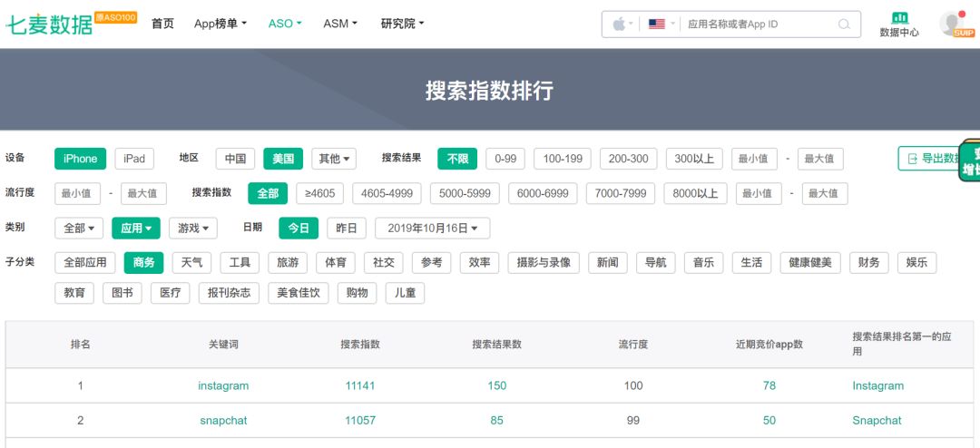Select 今日 date filter
980x448 pixels.
pyautogui.click(x=299, y=228)
